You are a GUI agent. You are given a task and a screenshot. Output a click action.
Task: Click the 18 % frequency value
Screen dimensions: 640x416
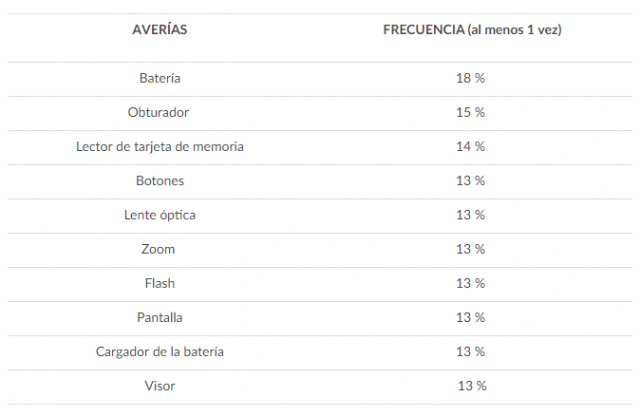coord(471,78)
